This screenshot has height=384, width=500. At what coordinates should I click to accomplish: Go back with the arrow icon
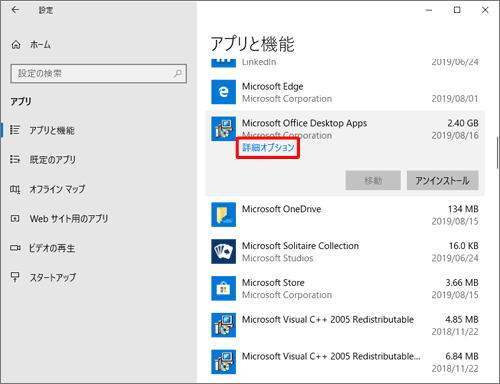pos(15,10)
